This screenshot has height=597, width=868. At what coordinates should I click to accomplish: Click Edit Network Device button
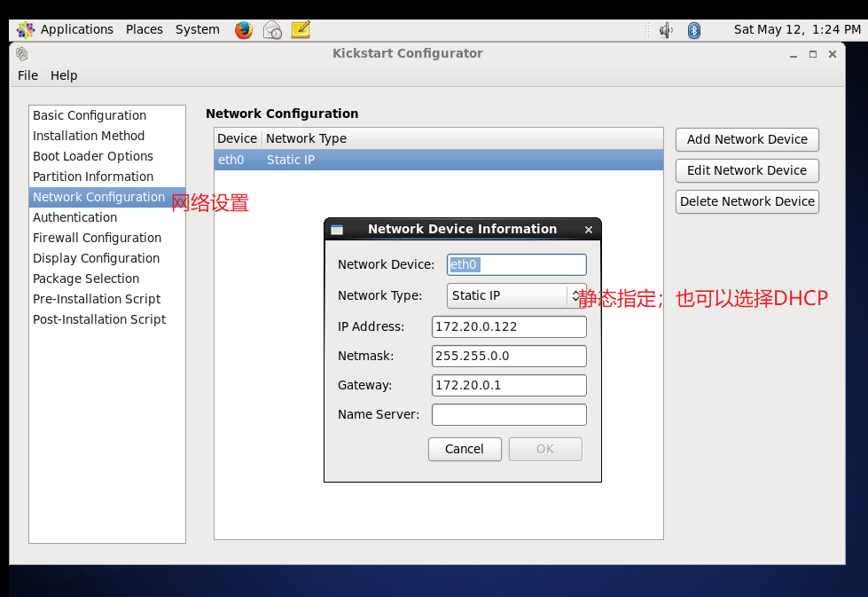click(x=747, y=170)
